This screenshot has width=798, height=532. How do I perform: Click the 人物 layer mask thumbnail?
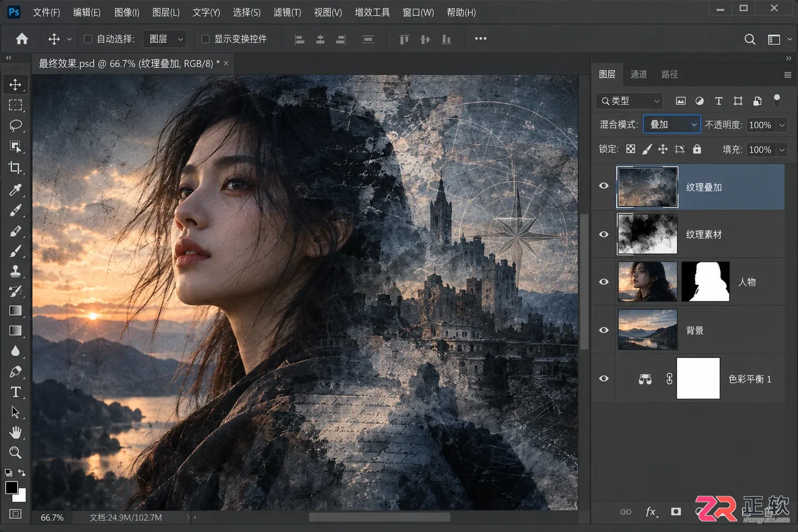pos(705,282)
